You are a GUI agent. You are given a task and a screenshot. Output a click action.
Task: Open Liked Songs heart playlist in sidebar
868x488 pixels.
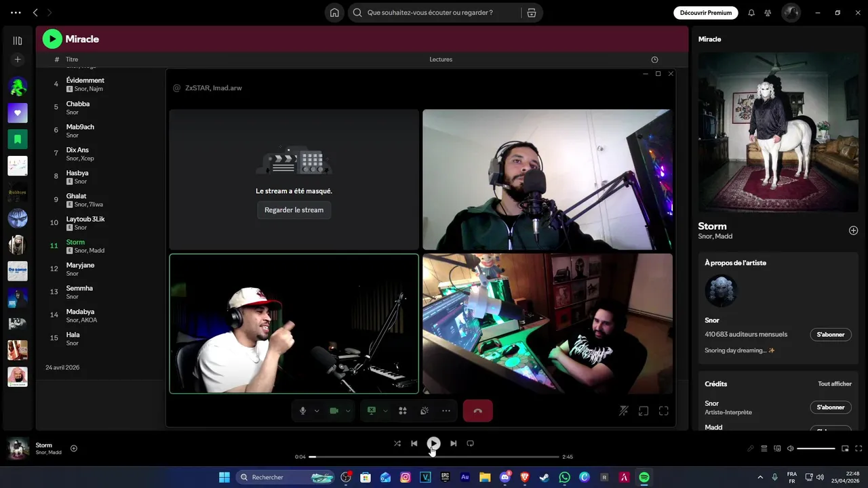[x=18, y=113]
